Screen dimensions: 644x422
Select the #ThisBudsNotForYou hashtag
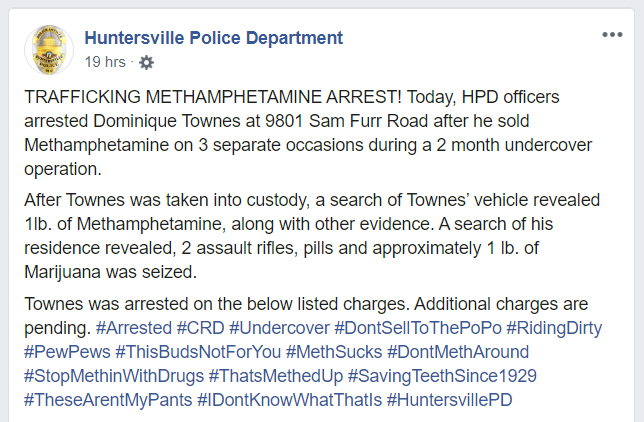[x=198, y=352]
